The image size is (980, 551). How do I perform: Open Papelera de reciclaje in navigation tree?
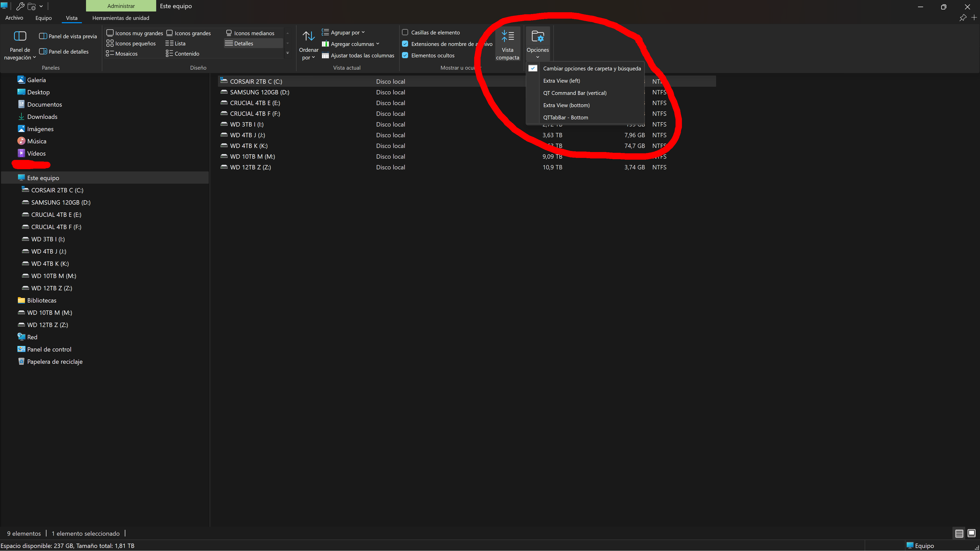tap(55, 361)
